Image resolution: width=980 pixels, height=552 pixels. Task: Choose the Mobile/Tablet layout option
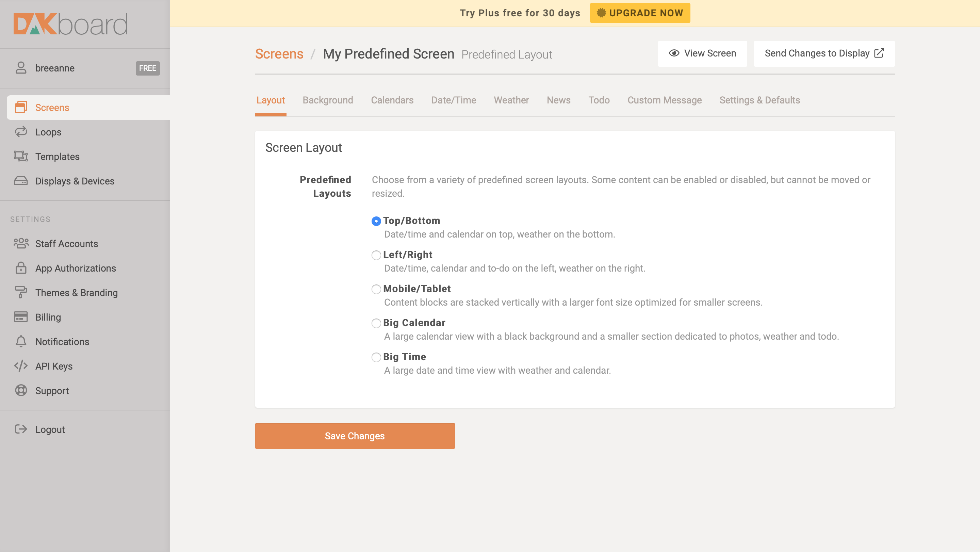coord(376,289)
